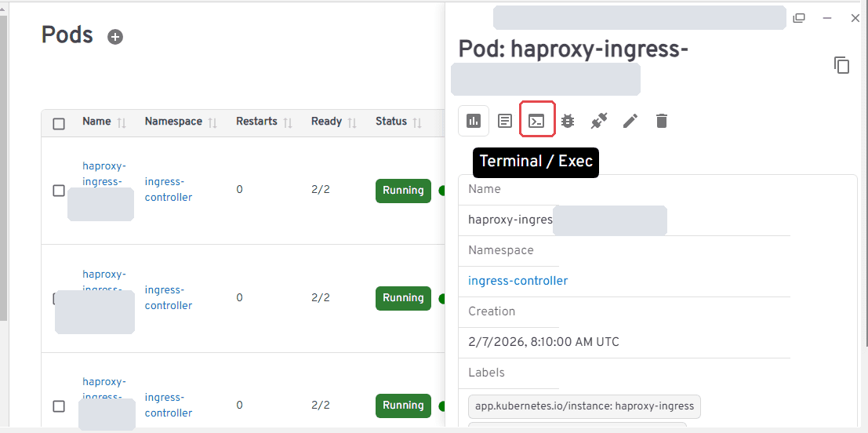Image resolution: width=868 pixels, height=433 pixels.
Task: Click the Pod: haproxy-ingress- panel title
Action: coord(573,49)
